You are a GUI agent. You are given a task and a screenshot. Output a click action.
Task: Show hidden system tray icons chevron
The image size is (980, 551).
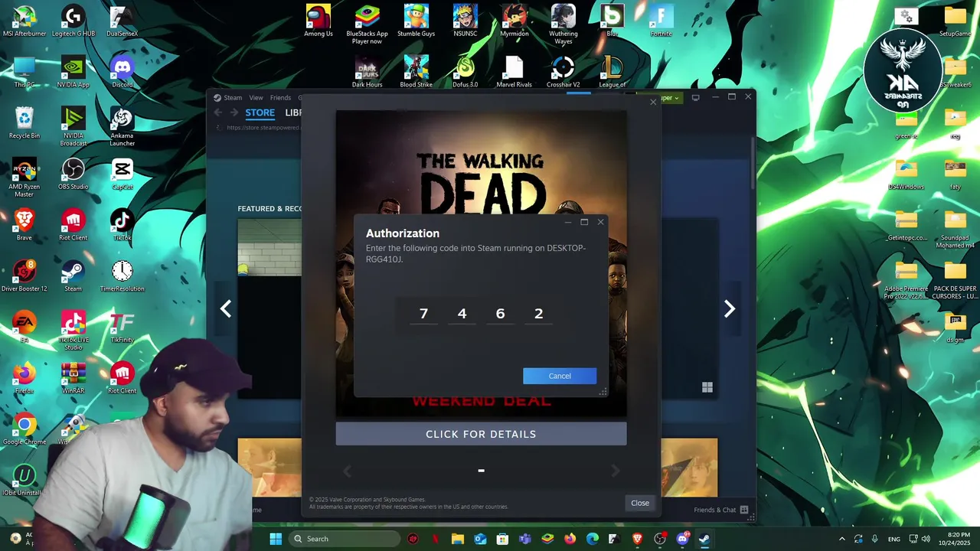pyautogui.click(x=842, y=539)
